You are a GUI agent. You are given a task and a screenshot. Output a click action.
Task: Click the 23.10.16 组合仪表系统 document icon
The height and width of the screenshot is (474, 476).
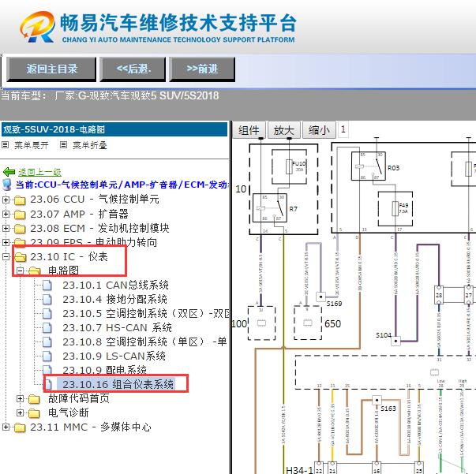[47, 384]
